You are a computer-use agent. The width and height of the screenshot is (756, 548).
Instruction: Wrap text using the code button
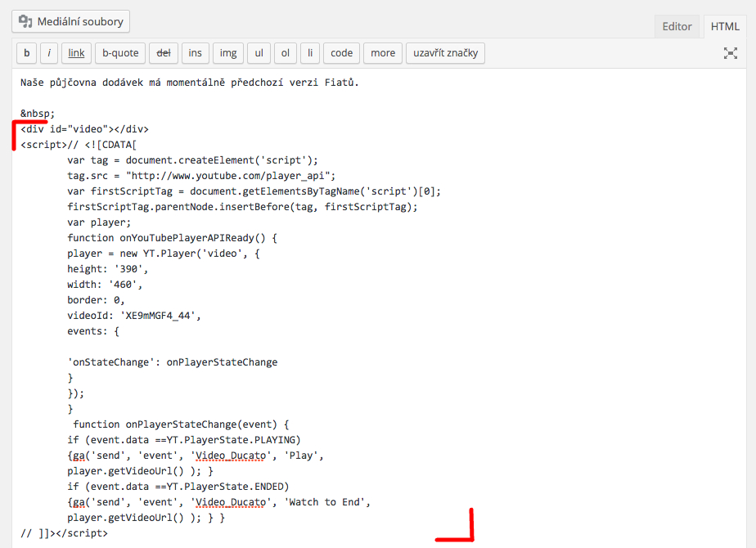tap(341, 53)
